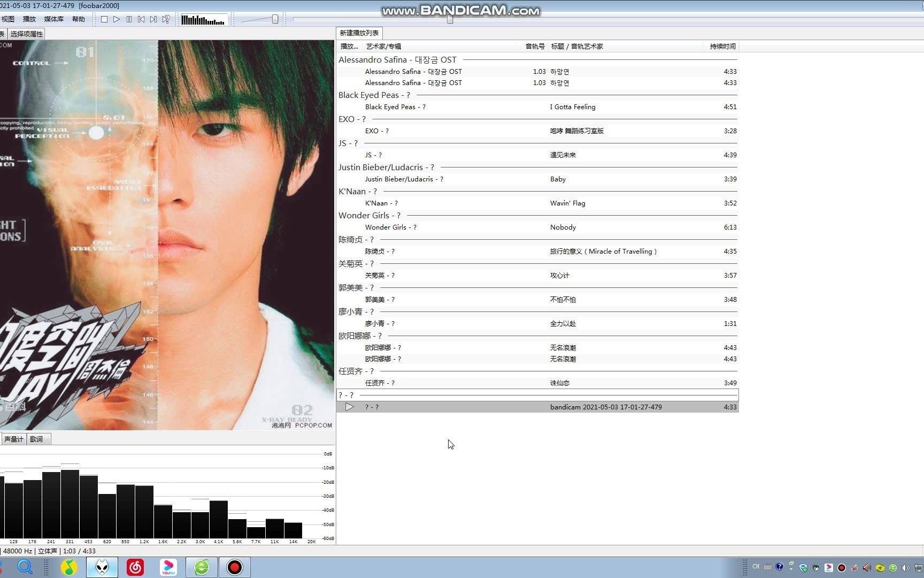Switch to the 声量计 tab
This screenshot has width=924, height=578.
pyautogui.click(x=13, y=439)
